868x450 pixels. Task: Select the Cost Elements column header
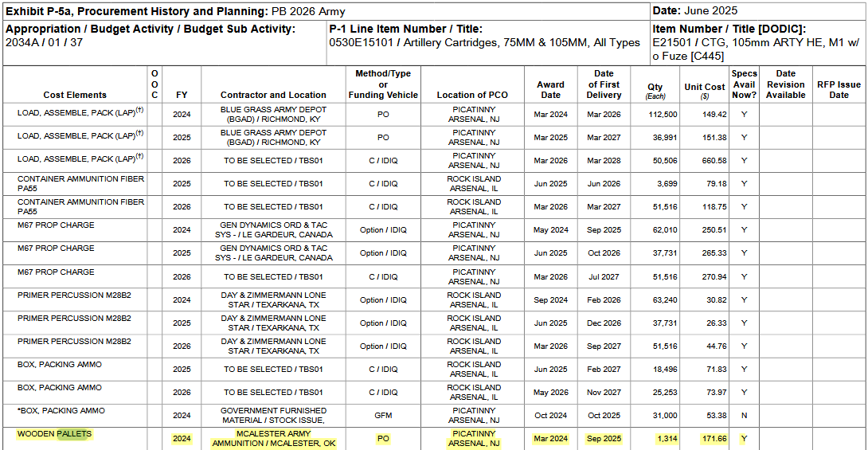(x=75, y=95)
